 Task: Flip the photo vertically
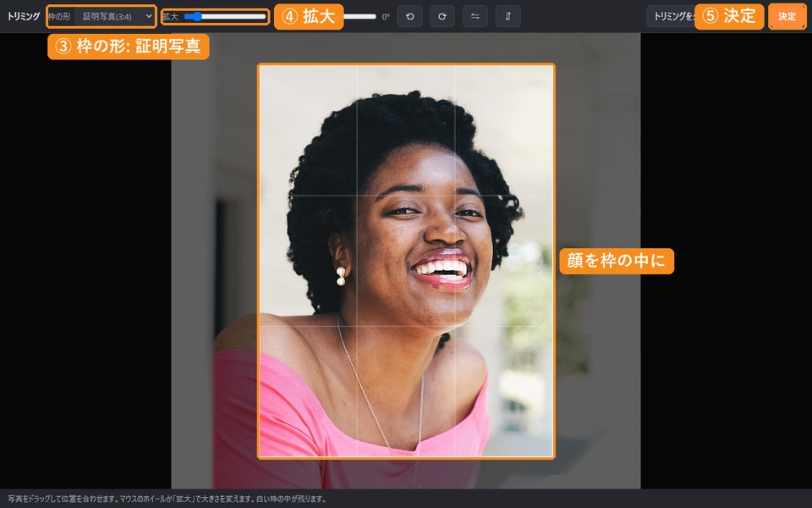point(508,17)
